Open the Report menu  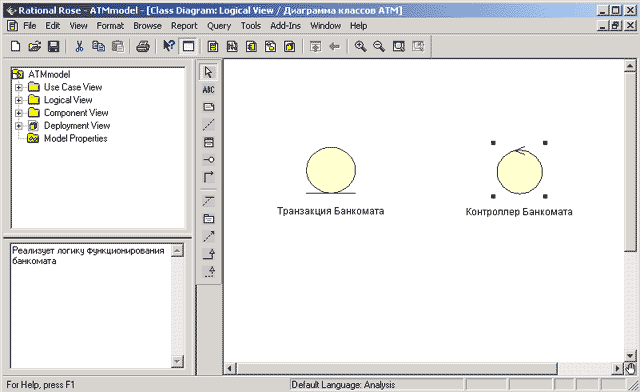coord(184,26)
